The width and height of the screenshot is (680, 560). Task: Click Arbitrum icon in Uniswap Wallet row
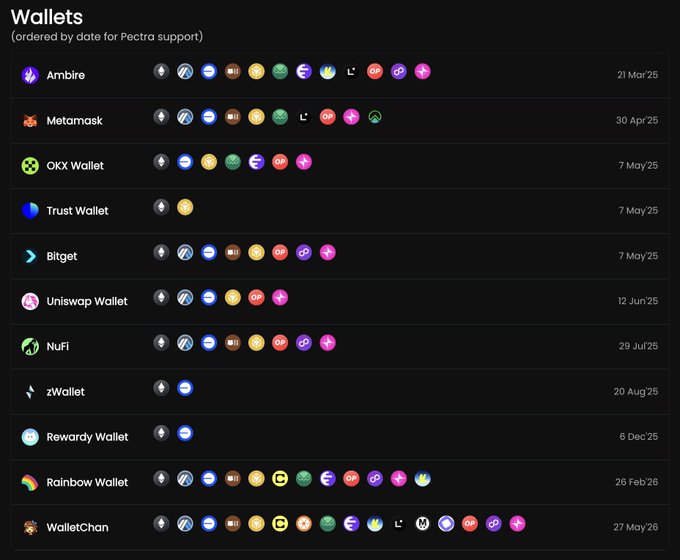(185, 298)
